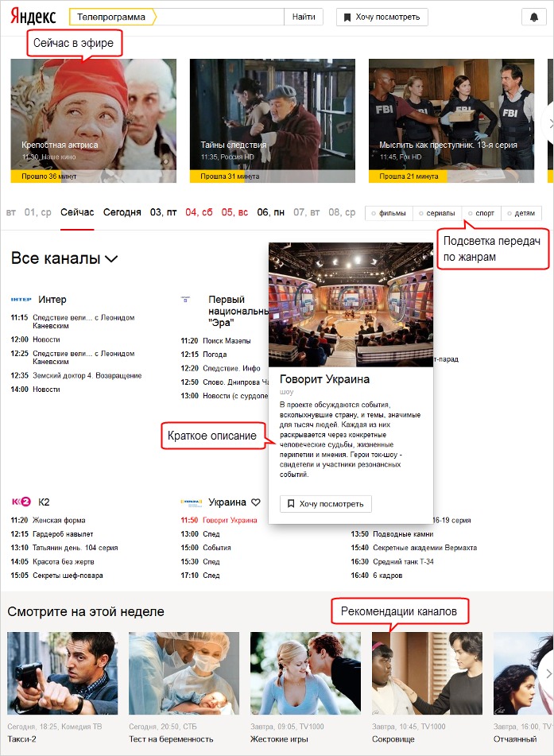Favorite the Украина channel with heart icon
554x756 pixels.
(256, 502)
